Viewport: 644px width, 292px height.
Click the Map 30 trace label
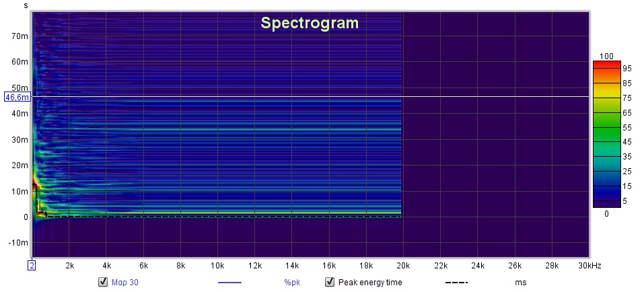pos(124,283)
